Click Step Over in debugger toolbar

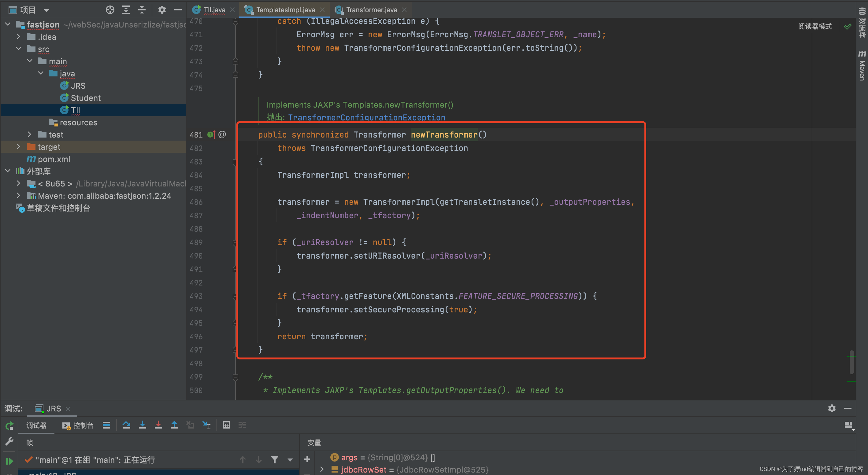126,425
